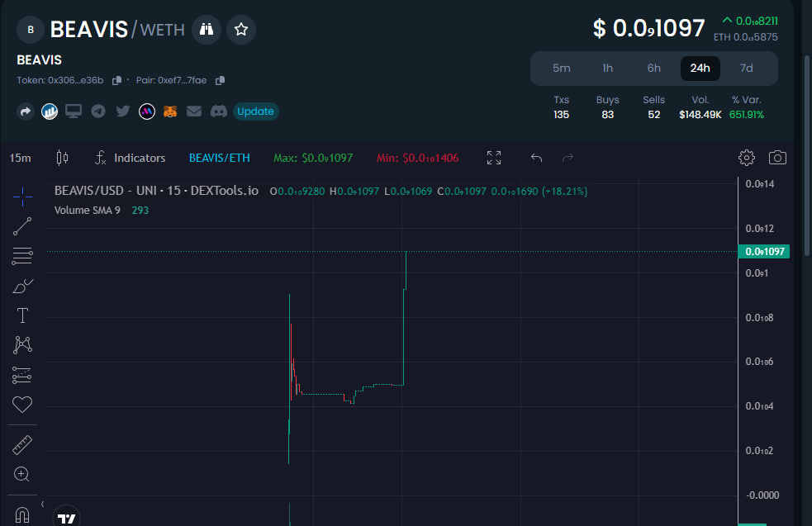Screen dimensions: 812x526
Task: Open the candlestick chart style selector
Action: tap(62, 158)
